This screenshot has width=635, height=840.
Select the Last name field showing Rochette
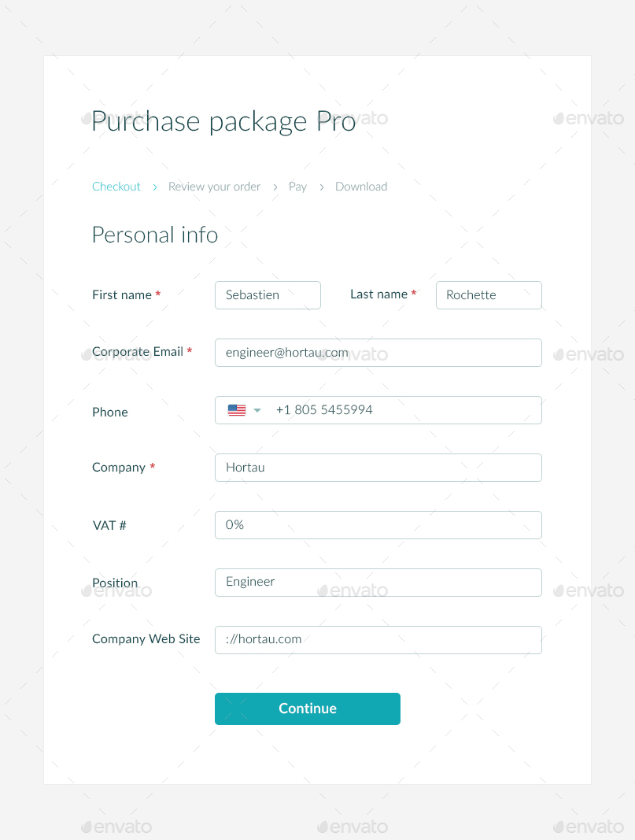click(489, 295)
